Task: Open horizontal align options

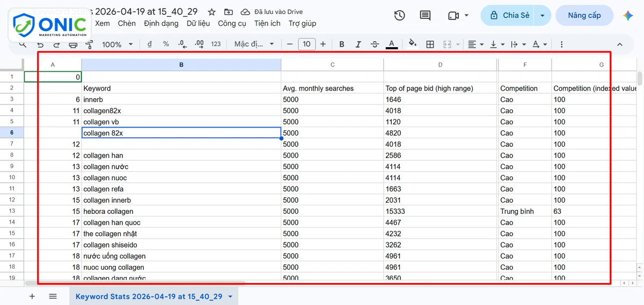Action: click(x=475, y=44)
